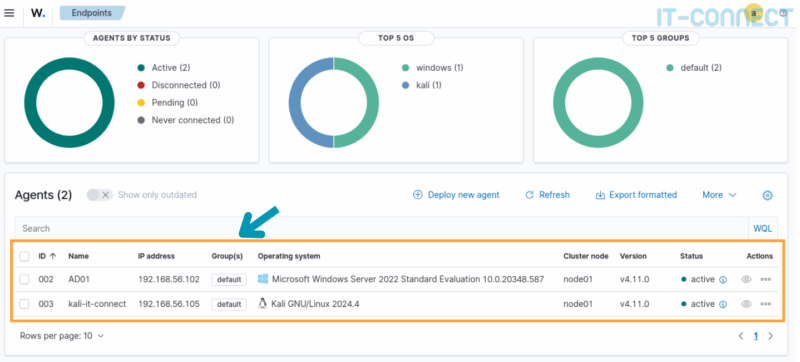Viewport: 800px width, 362px height.
Task: Sort by IP address column header
Action: pos(157,256)
